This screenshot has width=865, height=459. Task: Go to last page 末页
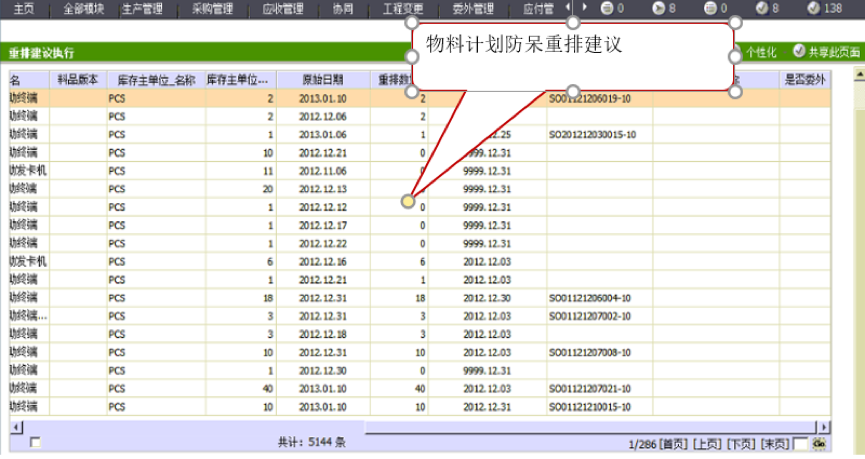[x=775, y=444]
